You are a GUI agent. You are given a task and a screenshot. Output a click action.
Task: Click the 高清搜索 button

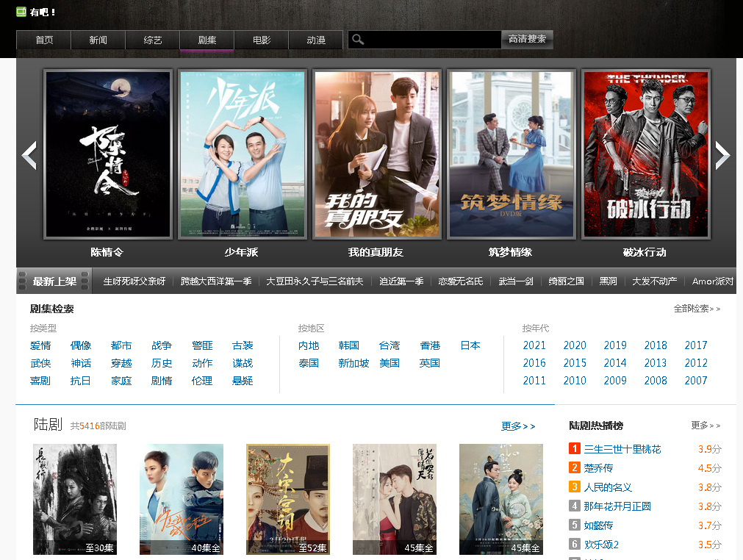[x=527, y=40]
